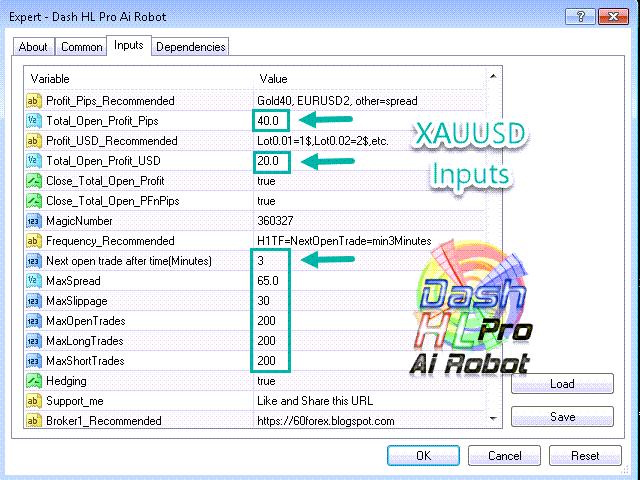Screen dimensions: 640x480
Task: Click the integer icon beside Next open trade after time
Action: pyautogui.click(x=34, y=261)
